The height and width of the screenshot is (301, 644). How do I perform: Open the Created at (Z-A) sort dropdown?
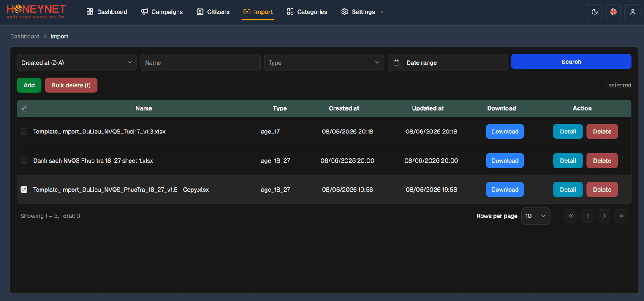(77, 62)
